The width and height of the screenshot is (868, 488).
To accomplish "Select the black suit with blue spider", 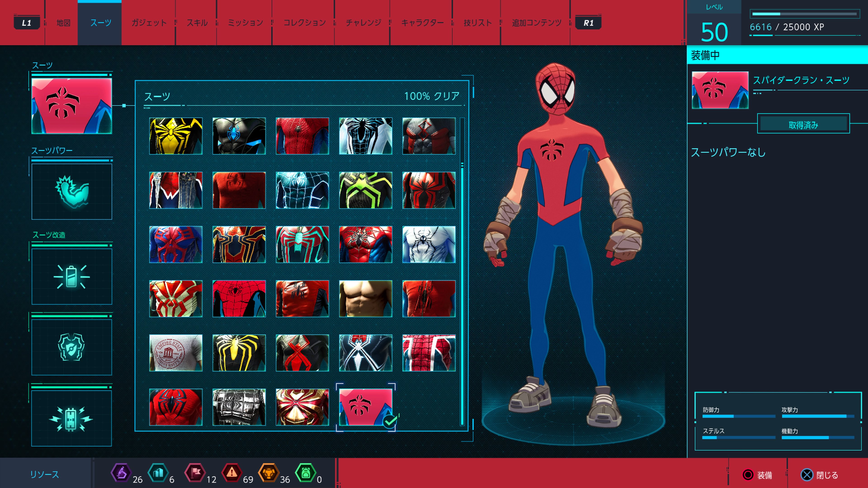I will (x=239, y=136).
